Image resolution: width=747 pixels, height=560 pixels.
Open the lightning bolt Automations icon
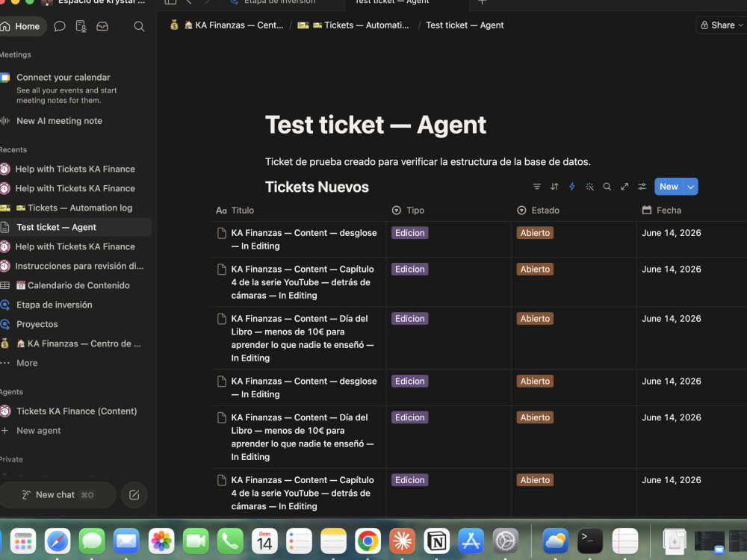coord(572,187)
